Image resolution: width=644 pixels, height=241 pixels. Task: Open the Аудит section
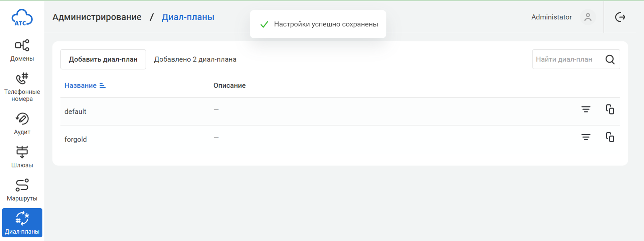tap(22, 124)
